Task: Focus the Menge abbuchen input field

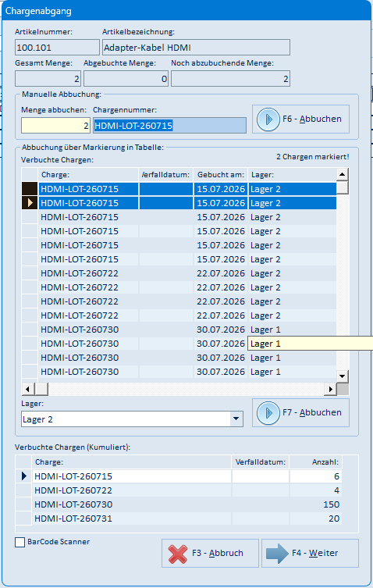Action: click(55, 126)
